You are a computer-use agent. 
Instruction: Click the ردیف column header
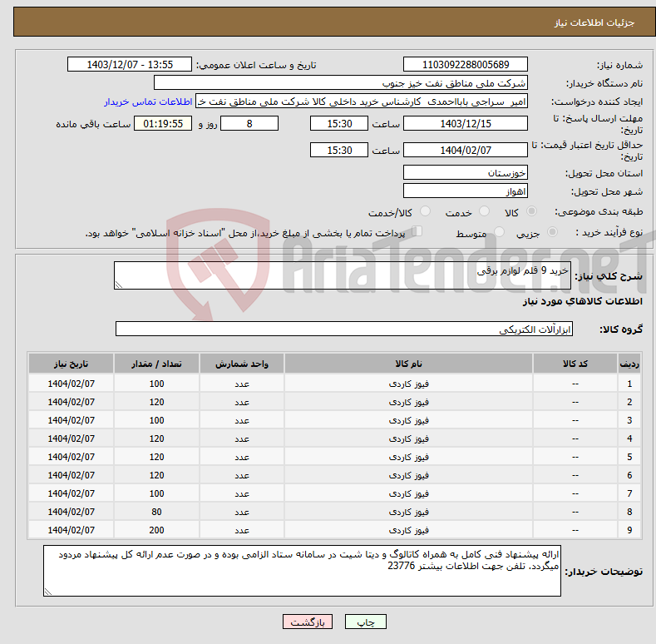coord(629,364)
